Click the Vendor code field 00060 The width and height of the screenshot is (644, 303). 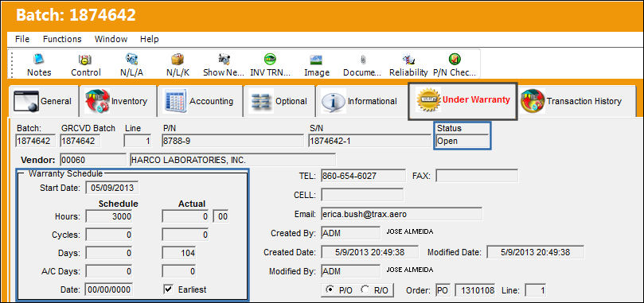[93, 160]
